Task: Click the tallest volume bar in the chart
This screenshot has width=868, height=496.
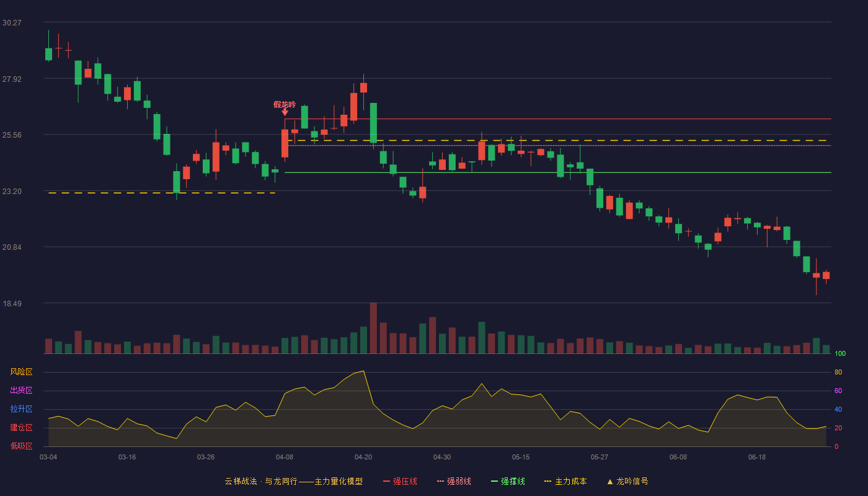Action: coord(373,328)
